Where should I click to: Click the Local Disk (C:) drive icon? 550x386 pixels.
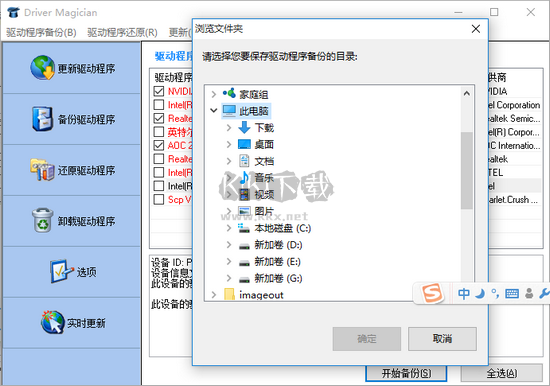pos(244,228)
